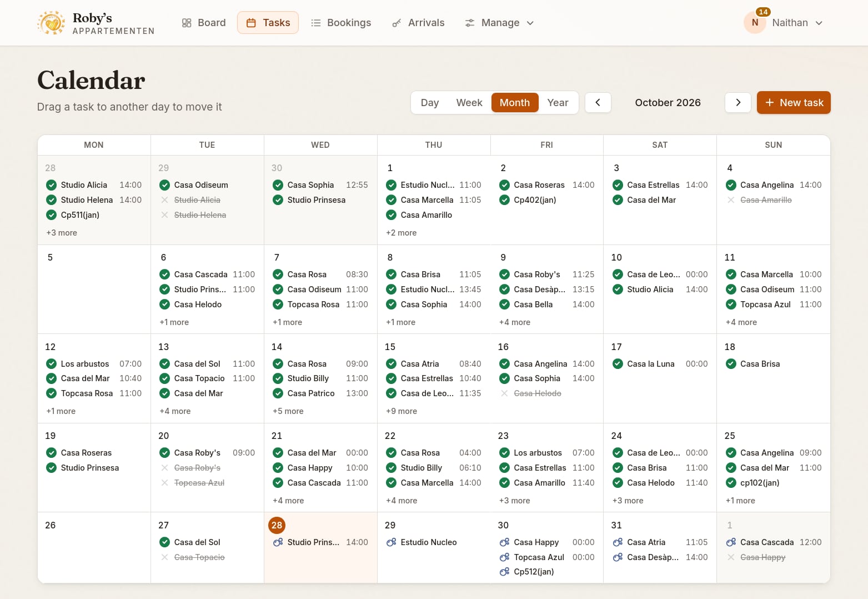The height and width of the screenshot is (599, 868).
Task: Click pending icon for Casa Cascada 12:00
Action: [731, 542]
